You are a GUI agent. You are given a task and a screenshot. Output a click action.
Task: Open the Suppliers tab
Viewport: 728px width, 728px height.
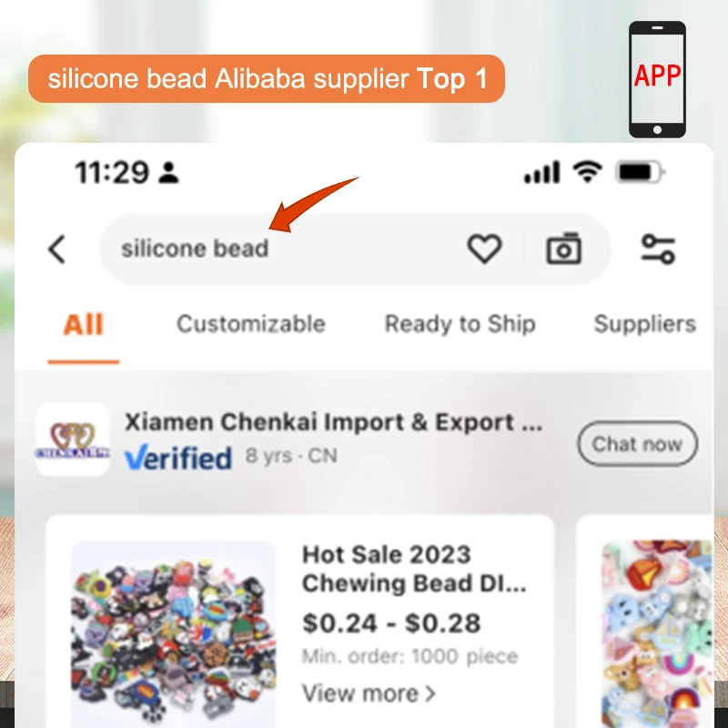[645, 324]
